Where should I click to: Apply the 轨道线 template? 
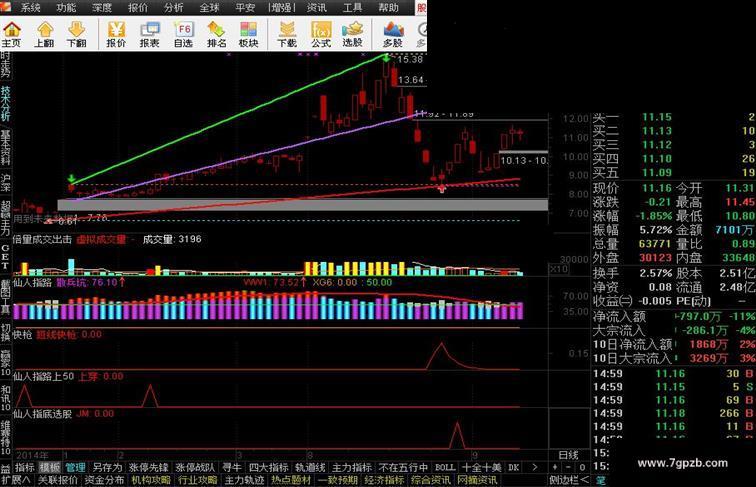coord(310,467)
